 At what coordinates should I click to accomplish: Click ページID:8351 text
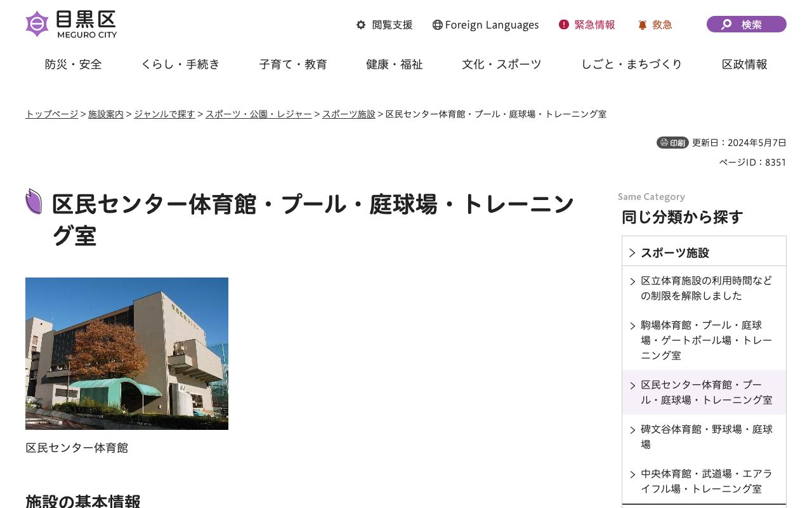pyautogui.click(x=752, y=163)
